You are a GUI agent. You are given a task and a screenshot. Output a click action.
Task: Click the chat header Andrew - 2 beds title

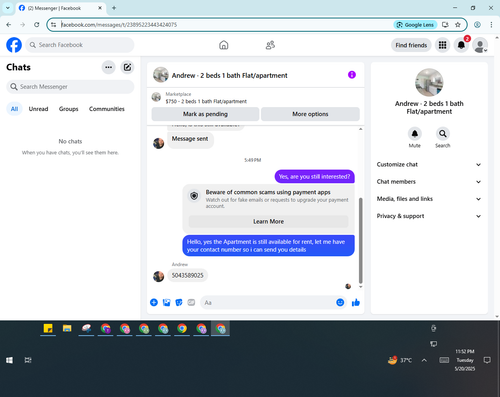tap(229, 76)
